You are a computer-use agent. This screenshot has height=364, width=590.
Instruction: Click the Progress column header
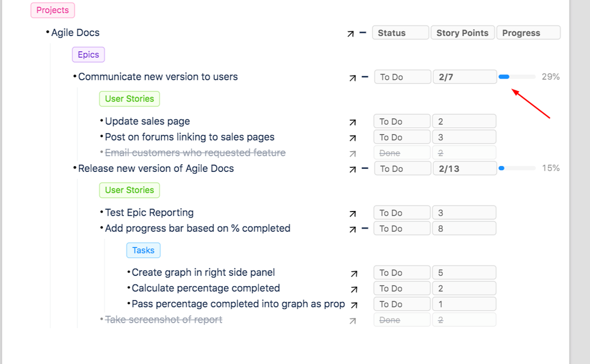[x=528, y=33]
